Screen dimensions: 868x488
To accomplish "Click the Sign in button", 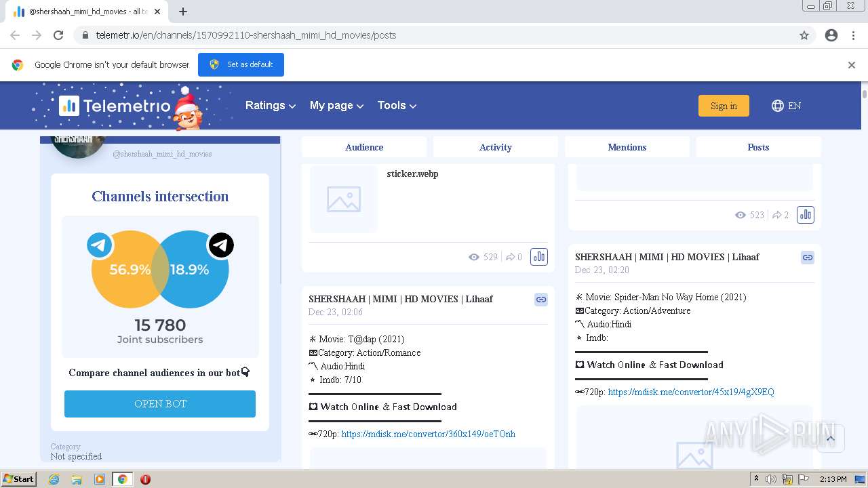I will (x=724, y=106).
